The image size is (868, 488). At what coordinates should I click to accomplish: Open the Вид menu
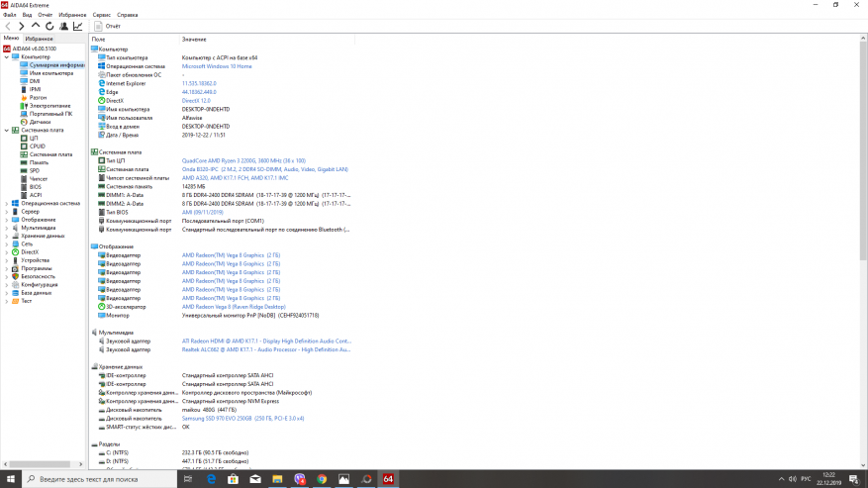(x=27, y=15)
